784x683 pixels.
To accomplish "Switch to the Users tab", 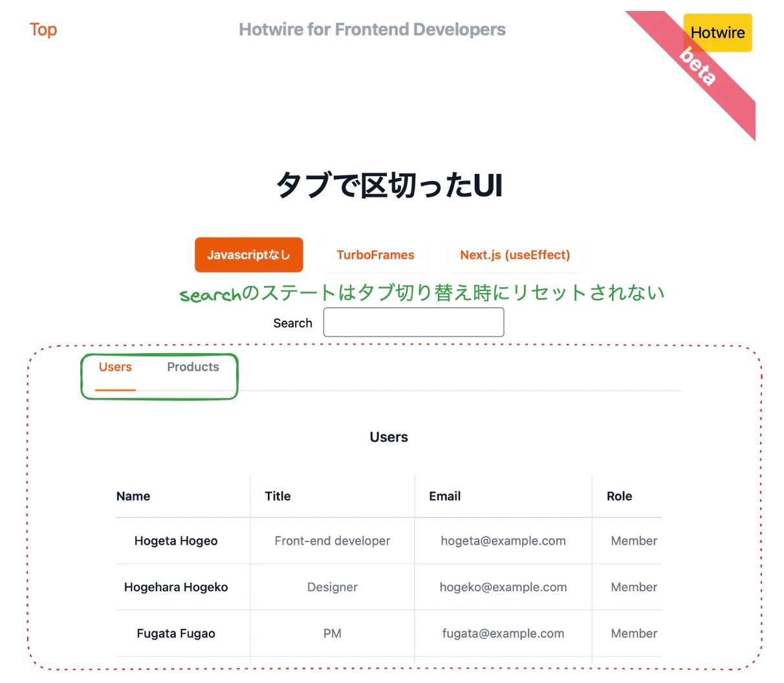I will [115, 367].
